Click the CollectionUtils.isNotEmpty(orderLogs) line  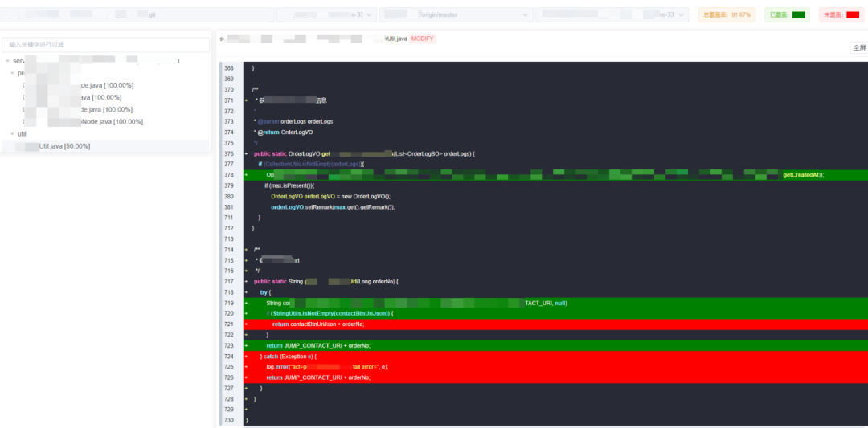(310, 165)
